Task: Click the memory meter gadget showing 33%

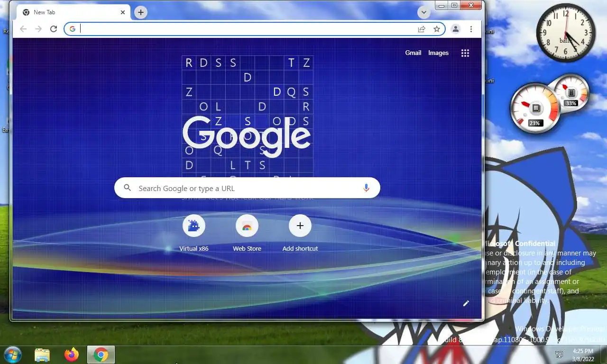Action: tap(571, 92)
